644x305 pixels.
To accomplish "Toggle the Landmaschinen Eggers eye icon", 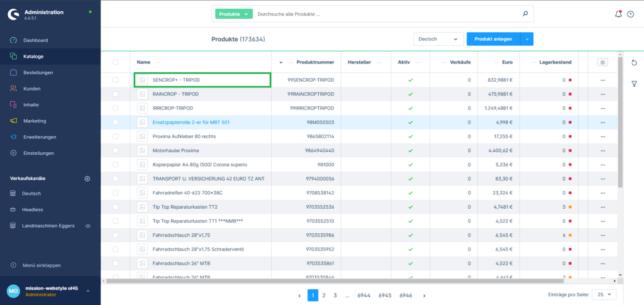I will 88,226.
